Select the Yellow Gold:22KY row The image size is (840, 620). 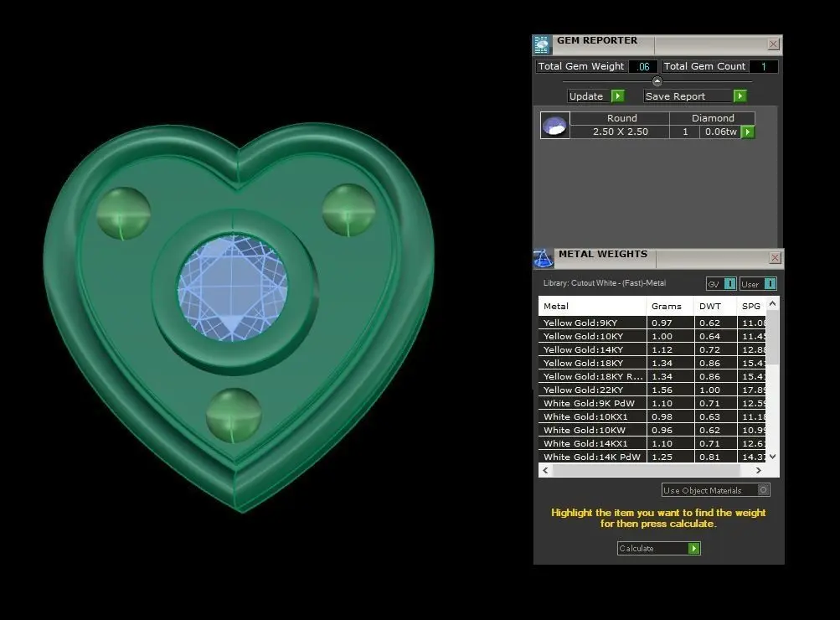[x=652, y=390]
